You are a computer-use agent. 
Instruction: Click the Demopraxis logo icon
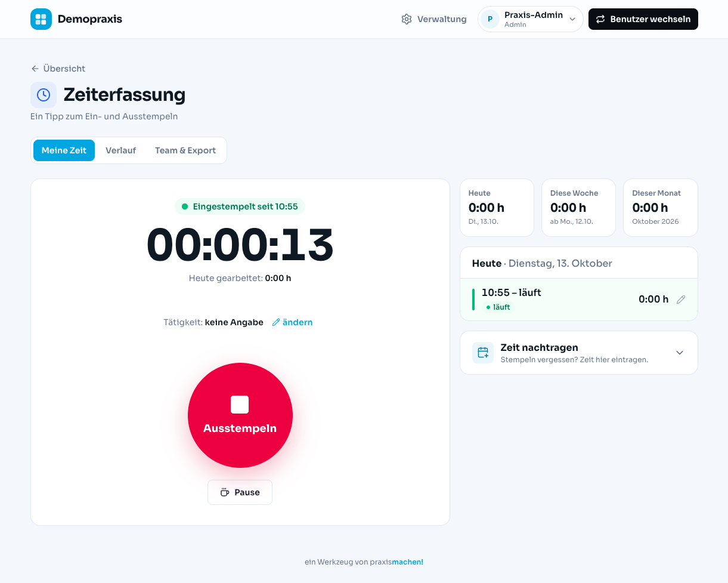tap(41, 19)
